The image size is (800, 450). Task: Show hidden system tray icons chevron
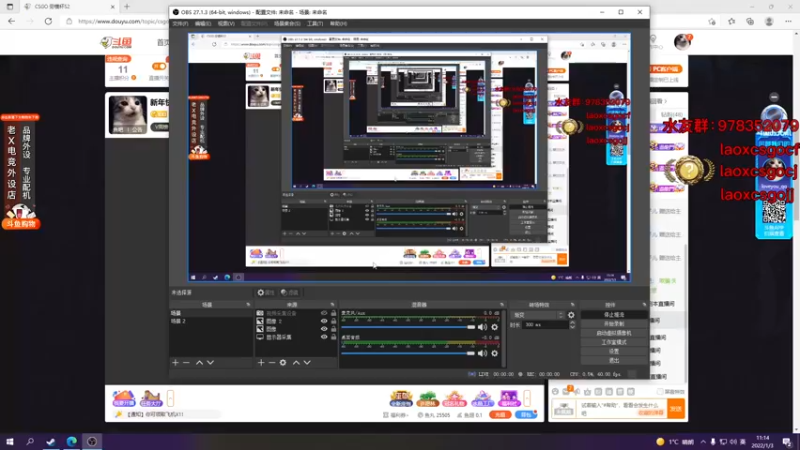tap(703, 442)
